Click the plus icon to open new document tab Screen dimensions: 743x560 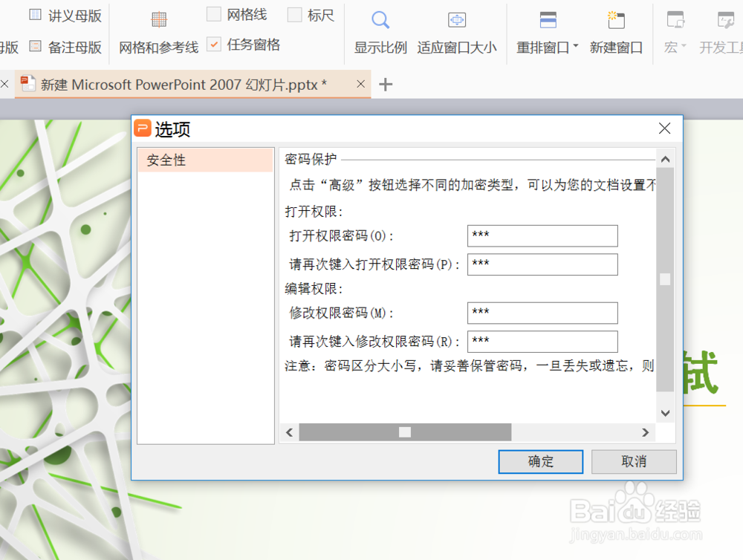click(385, 85)
